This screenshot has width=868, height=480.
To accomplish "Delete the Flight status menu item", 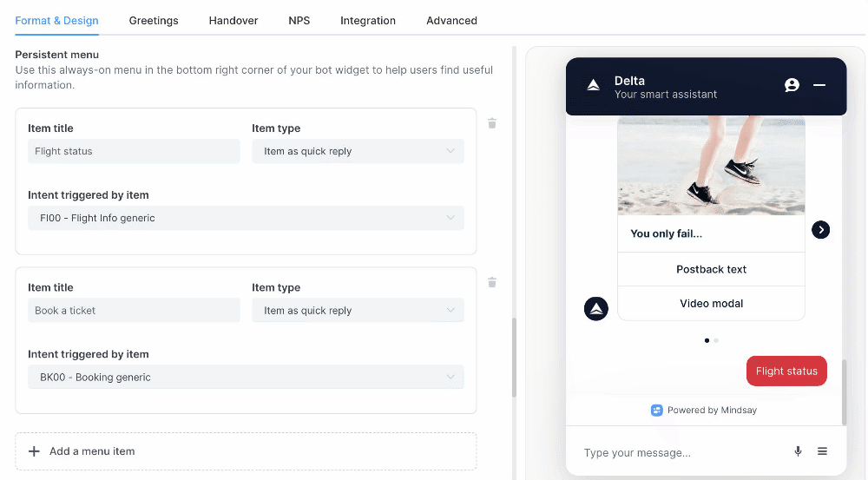I will tap(491, 123).
